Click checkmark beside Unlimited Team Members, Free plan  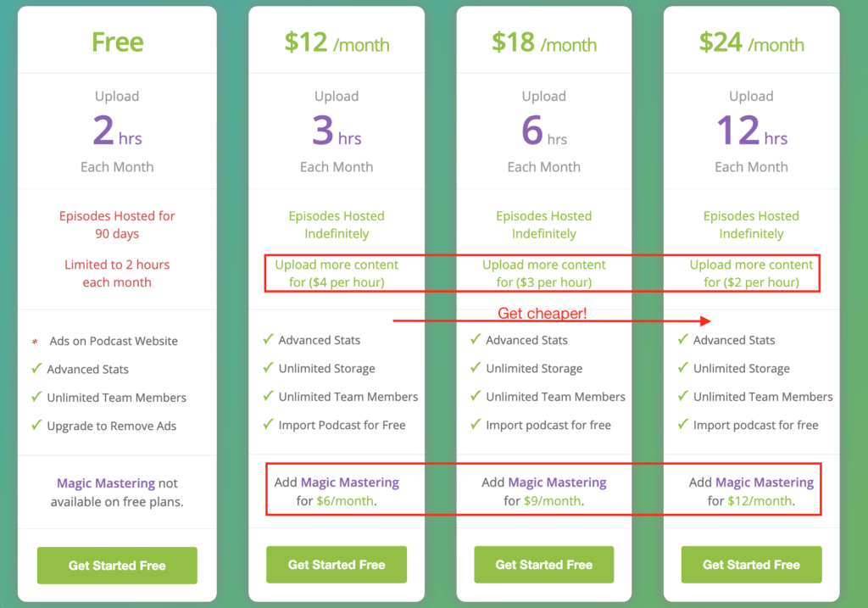pos(36,397)
